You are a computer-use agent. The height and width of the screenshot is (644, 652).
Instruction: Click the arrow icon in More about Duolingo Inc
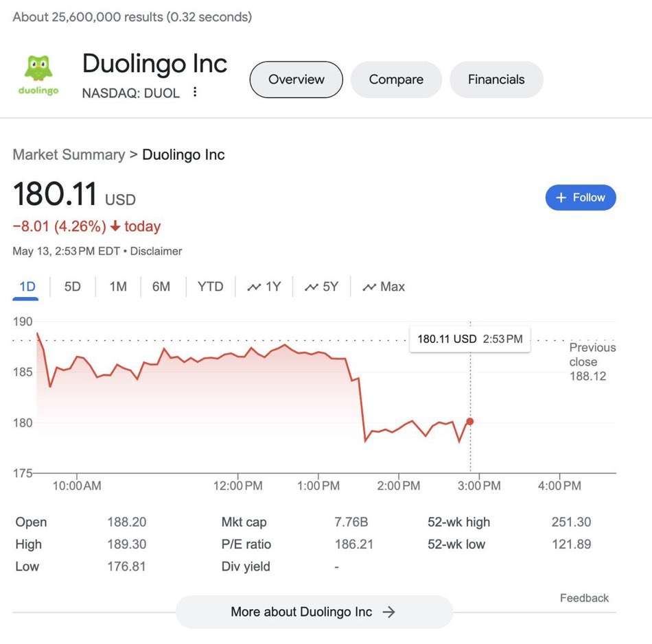coord(389,612)
